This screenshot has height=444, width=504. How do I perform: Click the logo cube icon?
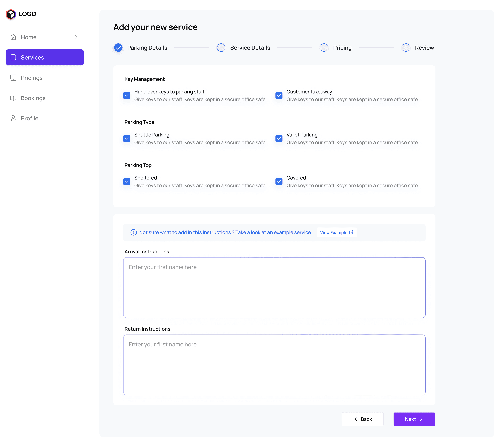point(11,14)
